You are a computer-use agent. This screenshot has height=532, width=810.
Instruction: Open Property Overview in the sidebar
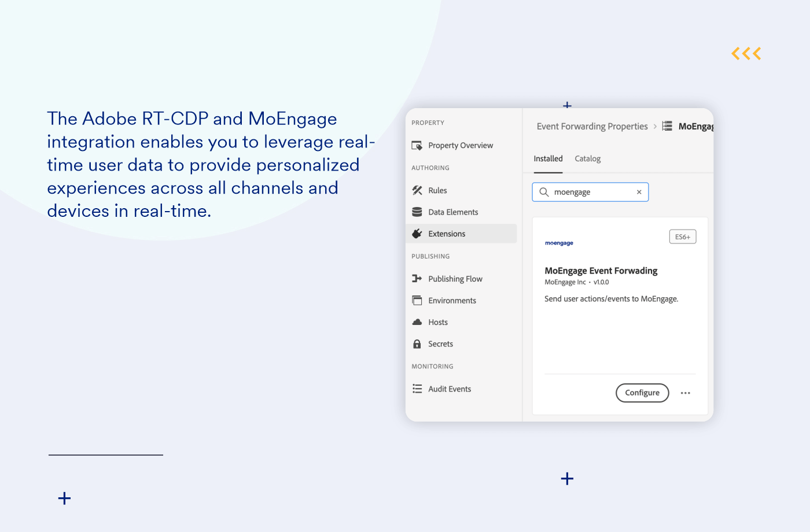[461, 145]
